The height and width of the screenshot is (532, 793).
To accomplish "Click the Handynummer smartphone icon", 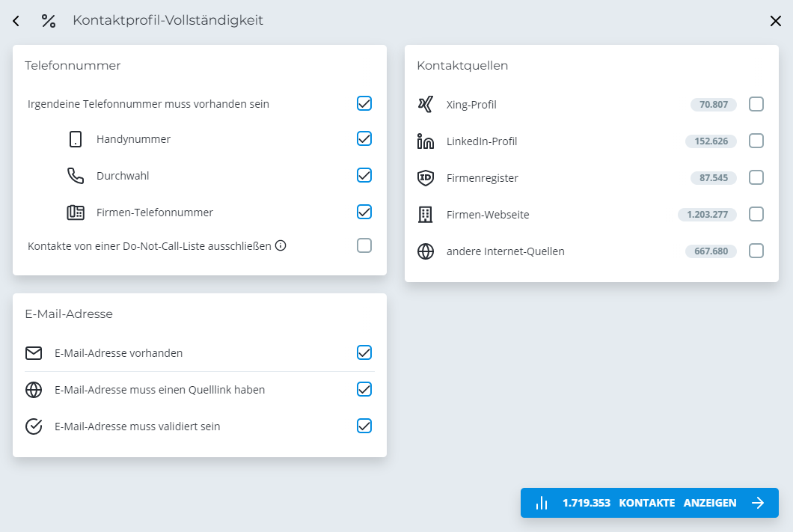I will point(76,138).
